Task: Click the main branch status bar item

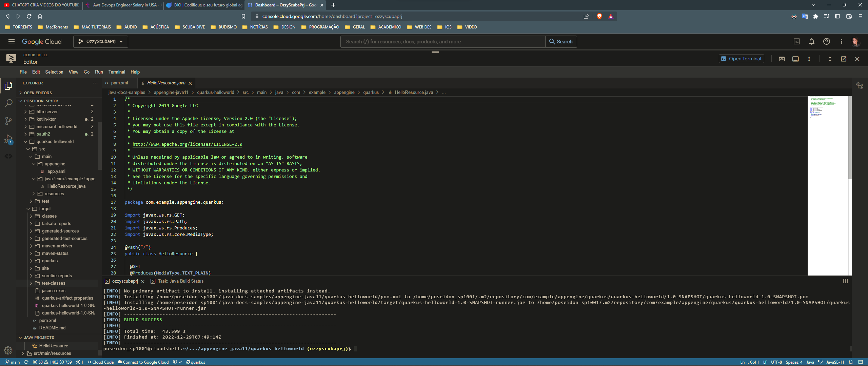Action: (13, 362)
